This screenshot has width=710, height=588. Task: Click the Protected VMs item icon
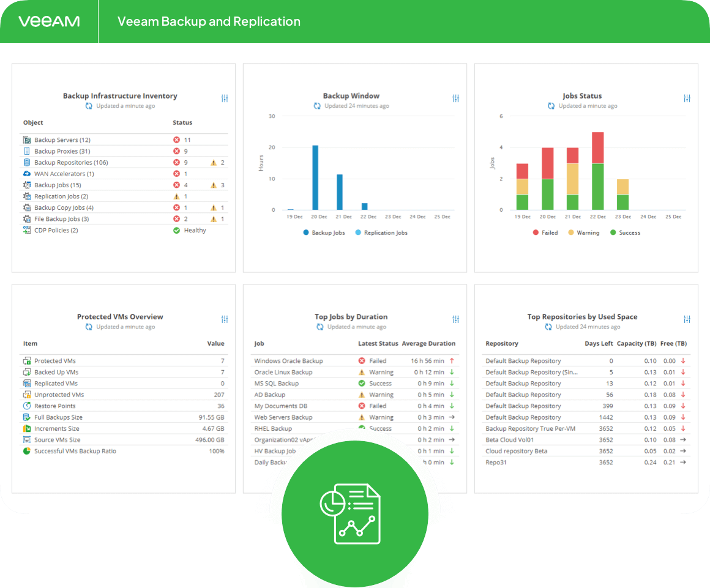point(27,361)
